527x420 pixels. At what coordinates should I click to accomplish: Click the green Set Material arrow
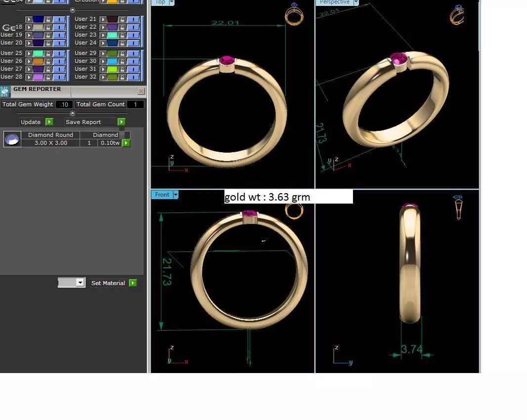[133, 283]
